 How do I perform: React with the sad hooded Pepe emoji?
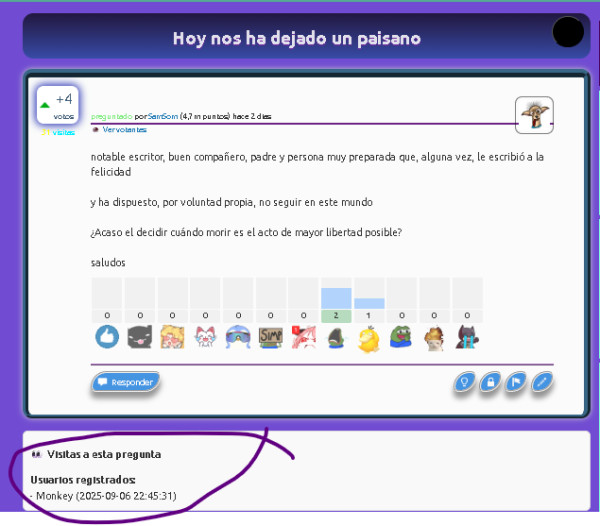click(x=336, y=338)
